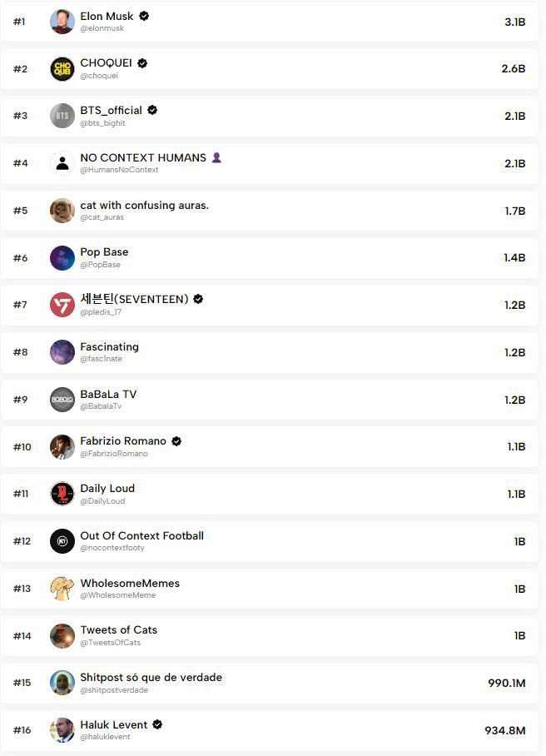Click NO CONTEXT HUMANS silhouette avatar
This screenshot has width=546, height=756.
[62, 163]
